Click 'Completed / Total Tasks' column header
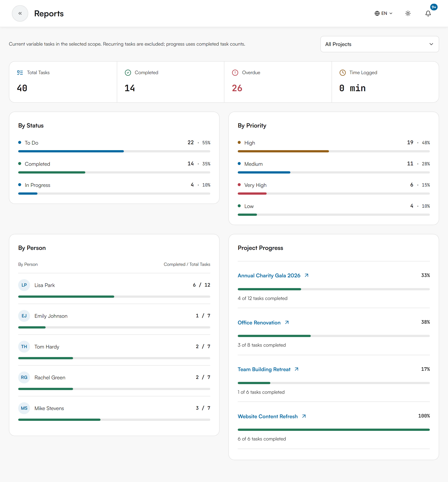 tap(187, 264)
